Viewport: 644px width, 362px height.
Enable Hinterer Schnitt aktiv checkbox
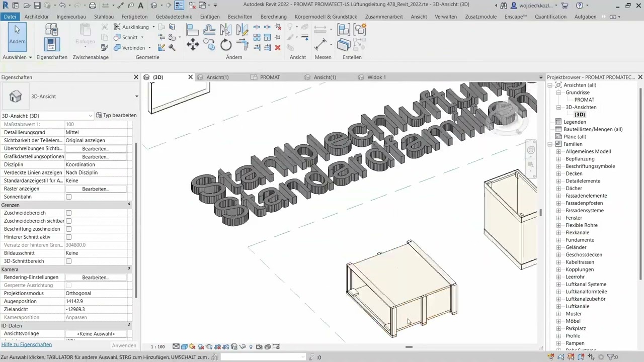tap(69, 237)
